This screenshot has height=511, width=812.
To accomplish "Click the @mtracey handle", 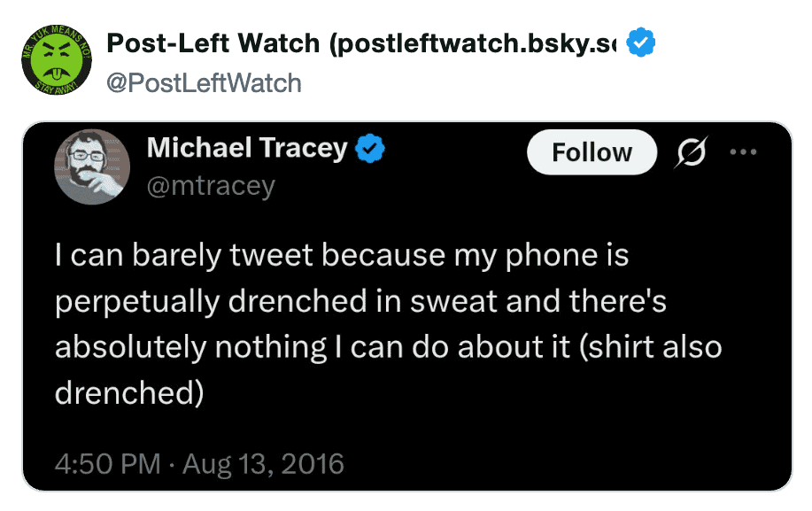I will point(211,186).
